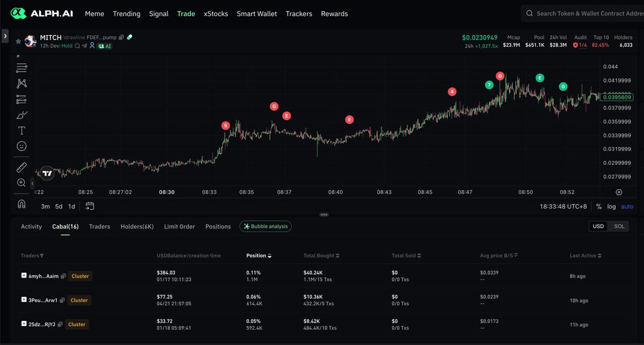
Task: Open chart settings gear icon
Action: click(619, 192)
